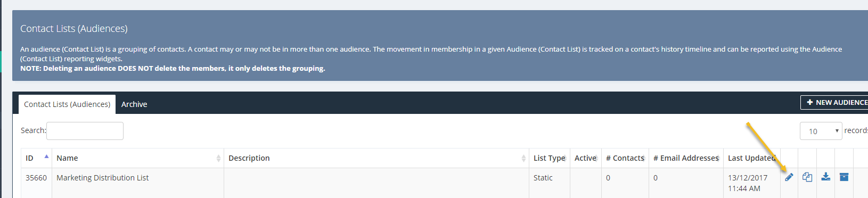
Task: Sort by the Active column header
Action: pyautogui.click(x=586, y=158)
